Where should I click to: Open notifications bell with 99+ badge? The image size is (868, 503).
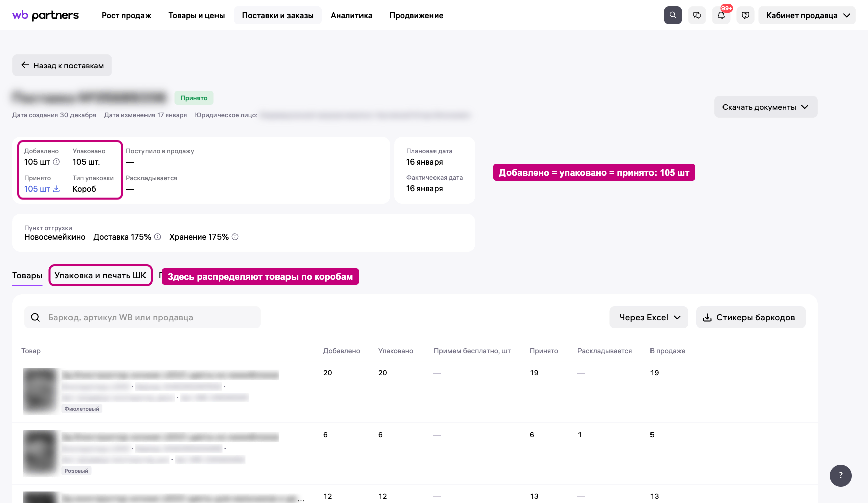(x=721, y=15)
